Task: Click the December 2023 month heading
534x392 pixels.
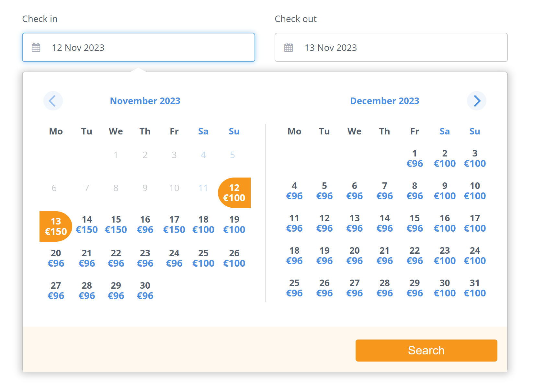Action: click(x=384, y=101)
